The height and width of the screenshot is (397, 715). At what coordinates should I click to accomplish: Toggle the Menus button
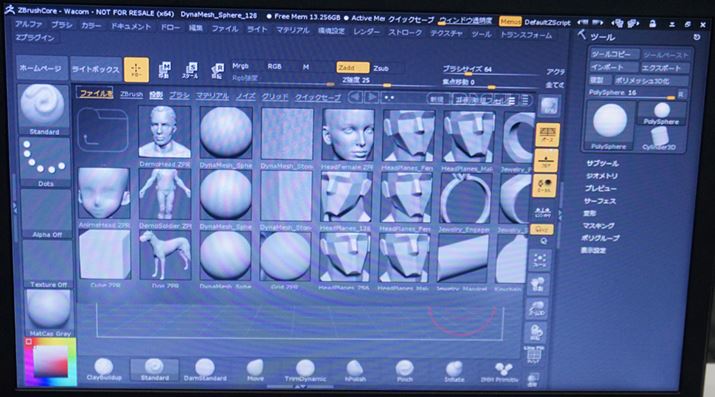(x=510, y=21)
